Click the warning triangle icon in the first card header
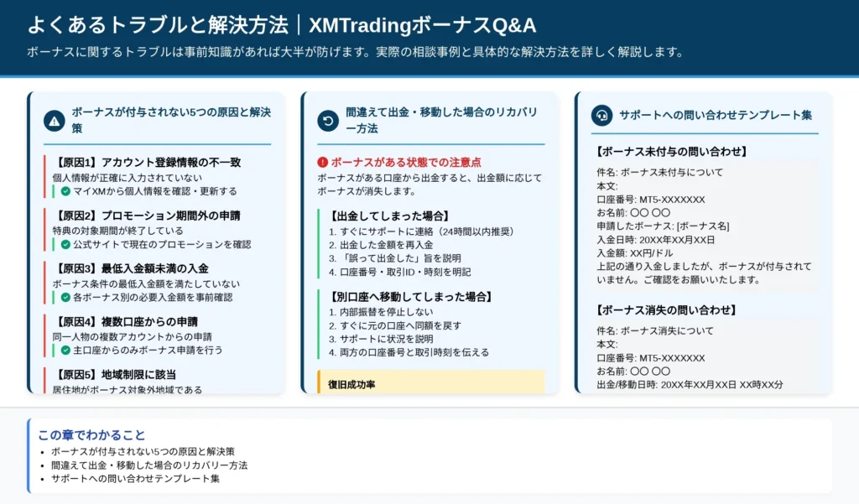This screenshot has width=859, height=504. point(55,121)
